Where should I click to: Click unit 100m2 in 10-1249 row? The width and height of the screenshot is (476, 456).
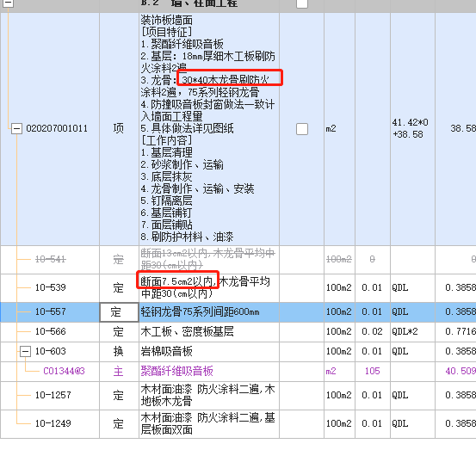(x=339, y=423)
